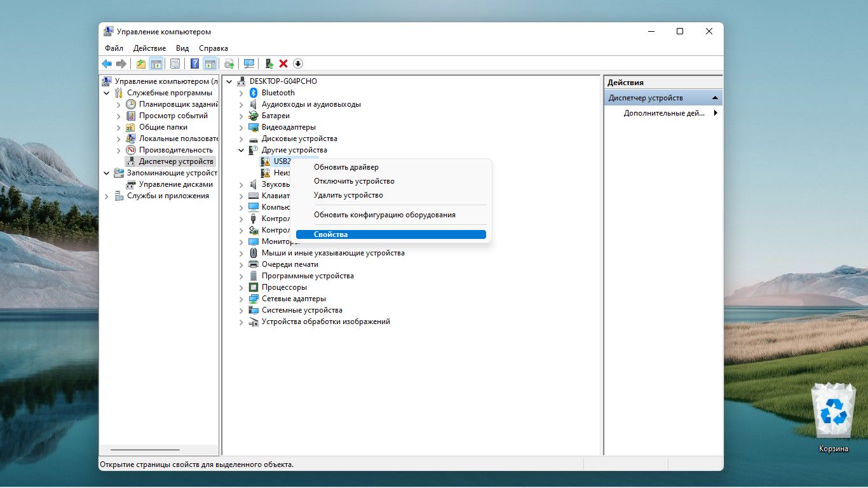This screenshot has width=868, height=488.
Task: Collapse the Служебные программы tree node
Action: point(106,93)
